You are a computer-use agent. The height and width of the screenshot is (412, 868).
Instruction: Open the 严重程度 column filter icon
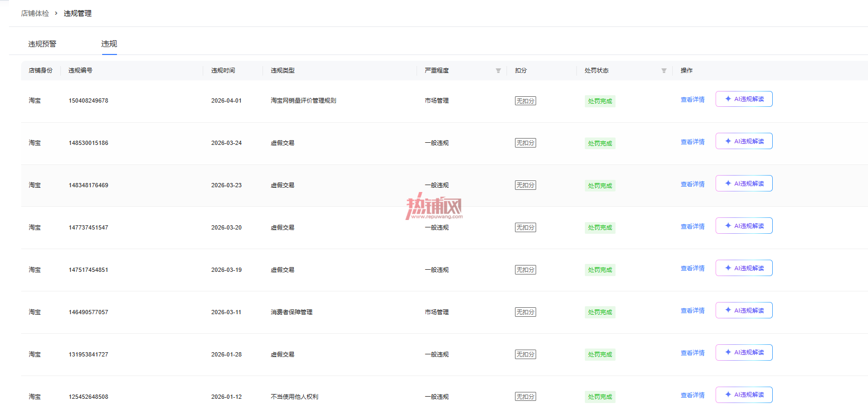(x=498, y=71)
